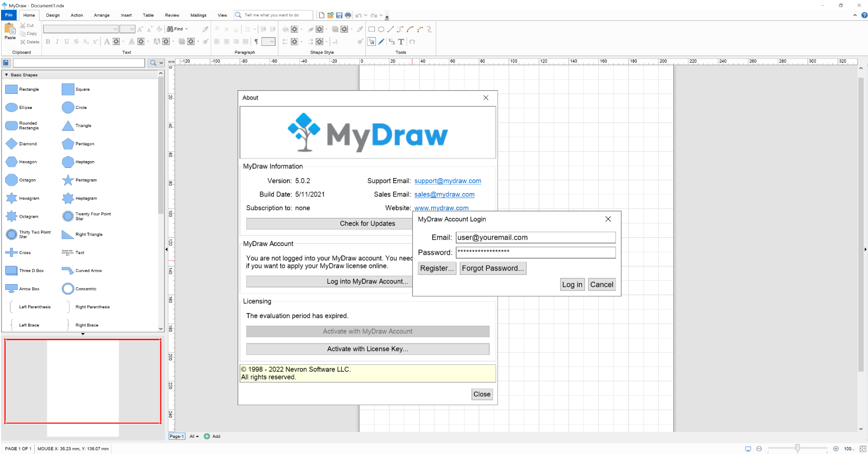Open the All pages dropdown
Image resolution: width=868 pixels, height=454 pixels.
pyautogui.click(x=194, y=436)
